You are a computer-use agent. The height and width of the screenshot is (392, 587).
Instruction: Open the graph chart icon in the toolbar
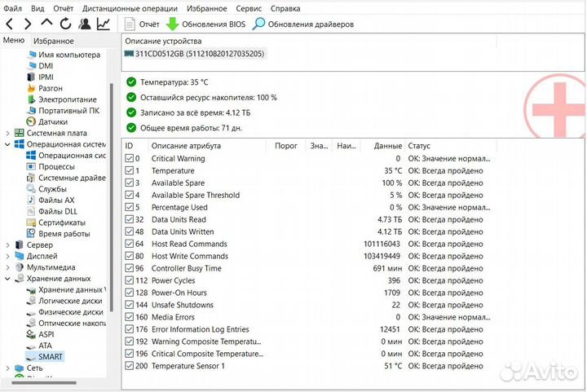click(104, 24)
